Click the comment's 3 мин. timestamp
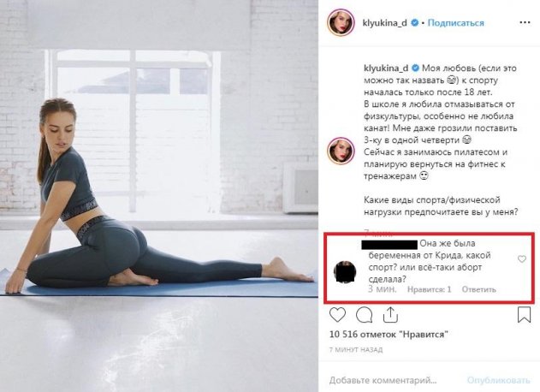 pyautogui.click(x=382, y=289)
